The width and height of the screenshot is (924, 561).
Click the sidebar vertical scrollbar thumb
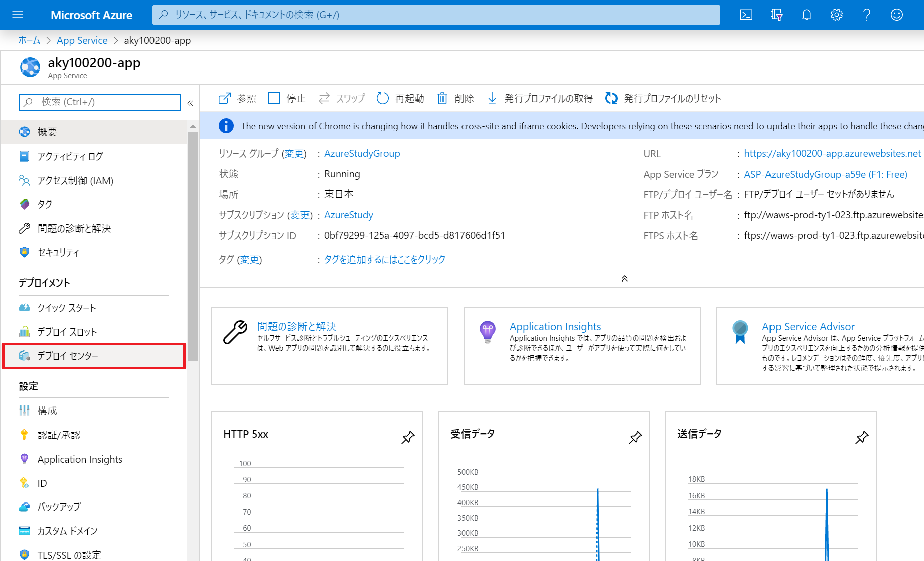pos(193,246)
